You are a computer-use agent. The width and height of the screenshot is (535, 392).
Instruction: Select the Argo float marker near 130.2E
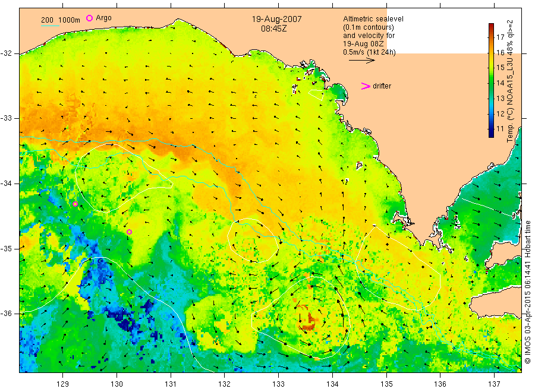(130, 232)
